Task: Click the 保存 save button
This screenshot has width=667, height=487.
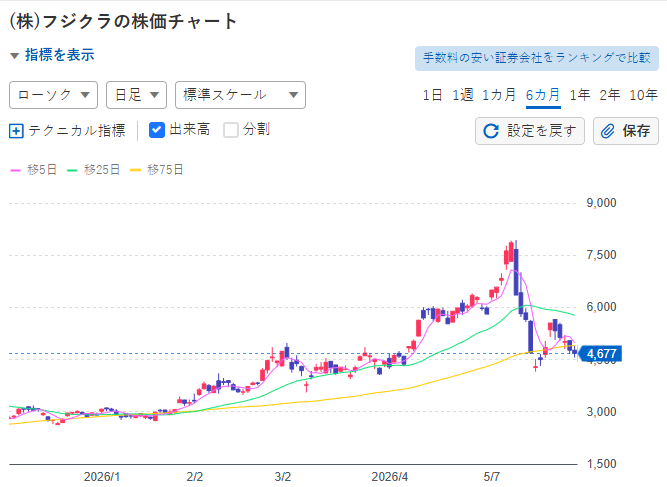Action: [626, 131]
